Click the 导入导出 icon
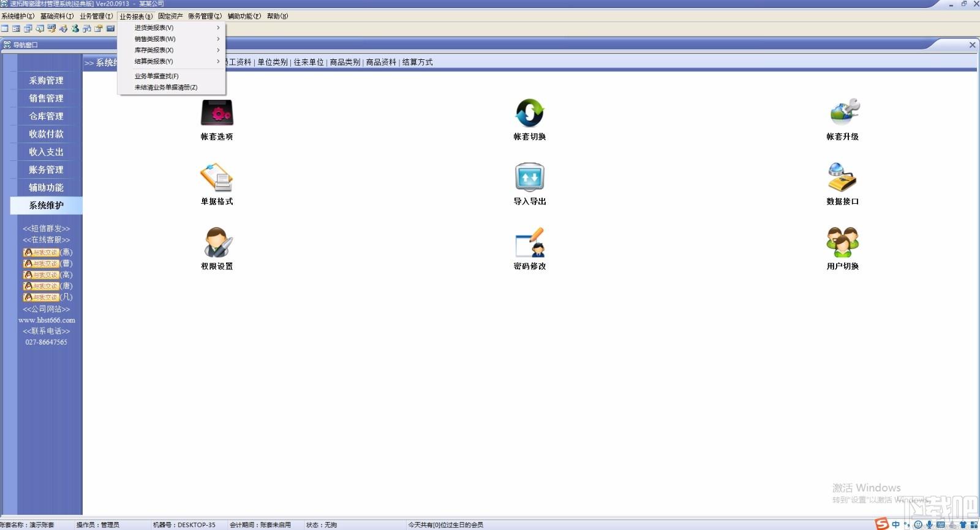This screenshot has width=980, height=530. click(x=529, y=178)
